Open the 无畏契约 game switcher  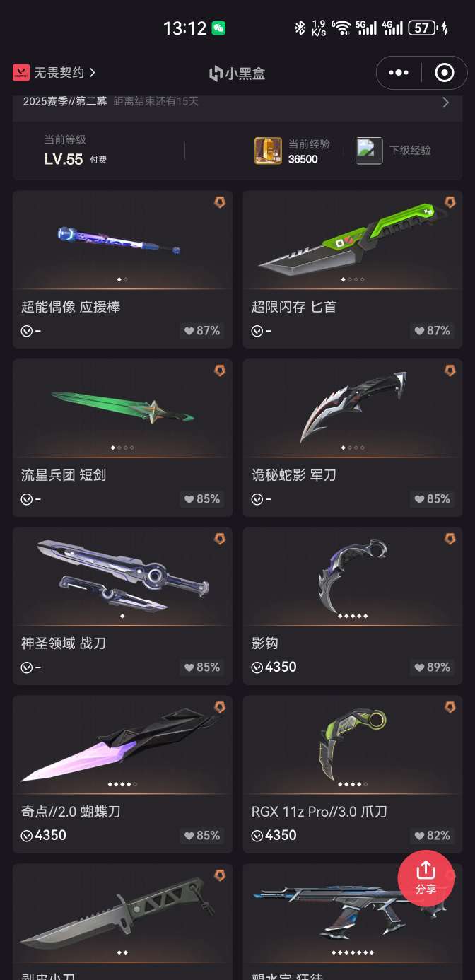coord(54,73)
